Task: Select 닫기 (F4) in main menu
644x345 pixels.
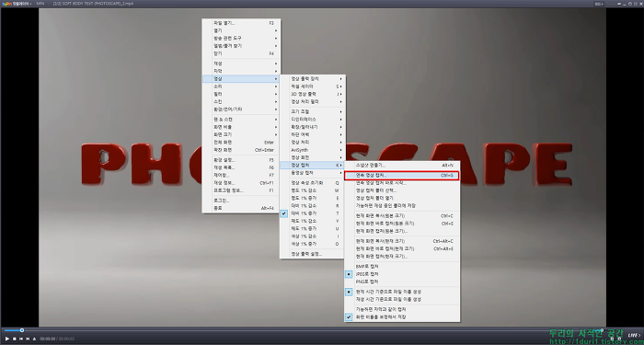Action: pyautogui.click(x=241, y=53)
